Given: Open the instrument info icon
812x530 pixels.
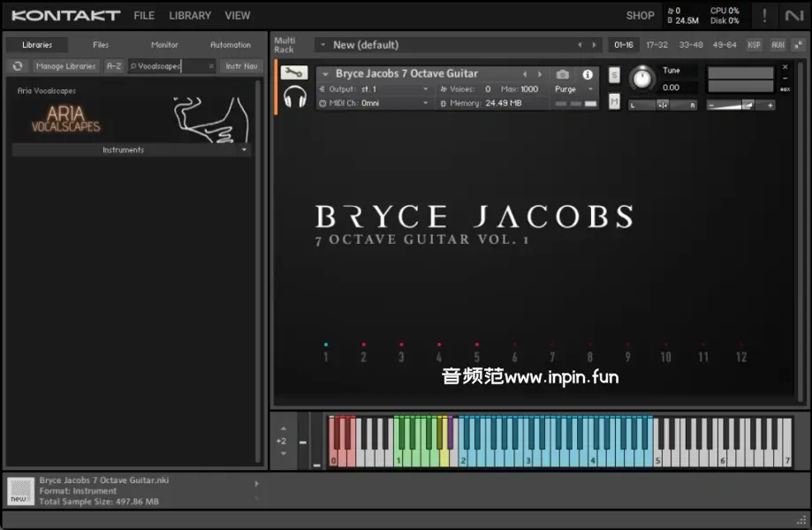Looking at the screenshot, I should tap(588, 75).
